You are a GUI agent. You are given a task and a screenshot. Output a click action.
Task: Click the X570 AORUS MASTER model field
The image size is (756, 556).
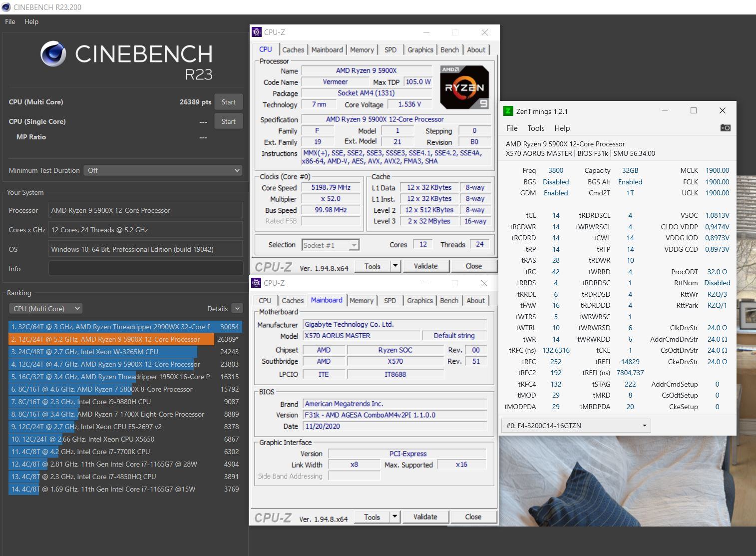coord(361,336)
